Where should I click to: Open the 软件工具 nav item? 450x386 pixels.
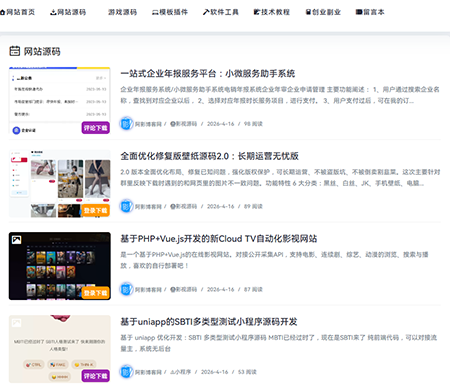[x=221, y=12]
